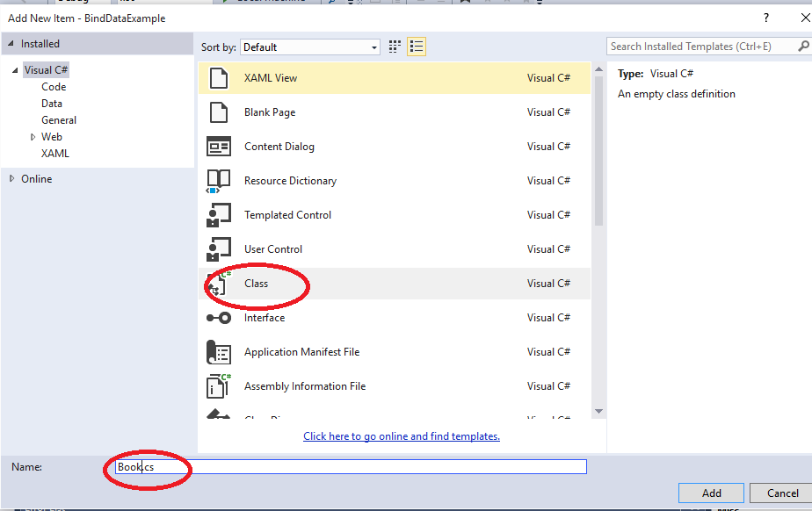The width and height of the screenshot is (812, 511).
Task: Select the Application Manifest File icon
Action: coord(219,352)
